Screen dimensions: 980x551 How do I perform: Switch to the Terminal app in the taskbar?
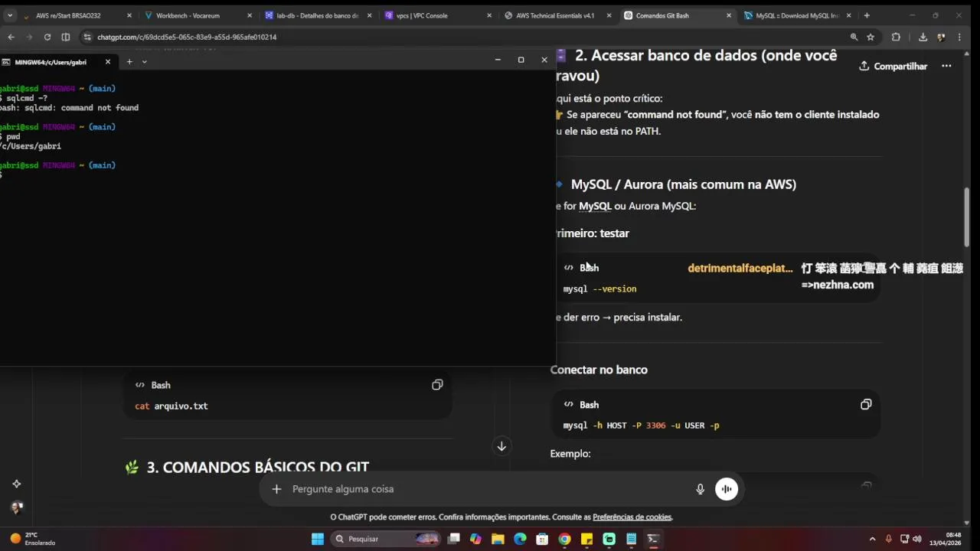click(x=653, y=539)
